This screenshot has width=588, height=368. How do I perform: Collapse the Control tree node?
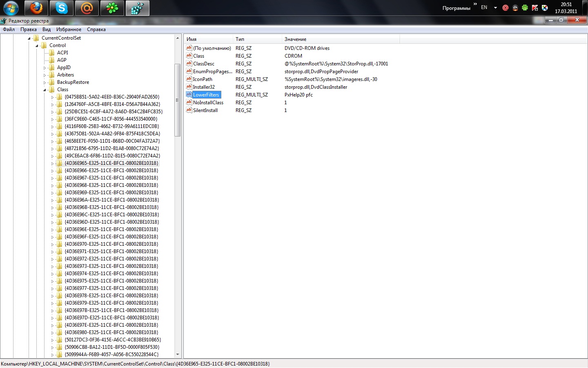coord(37,46)
